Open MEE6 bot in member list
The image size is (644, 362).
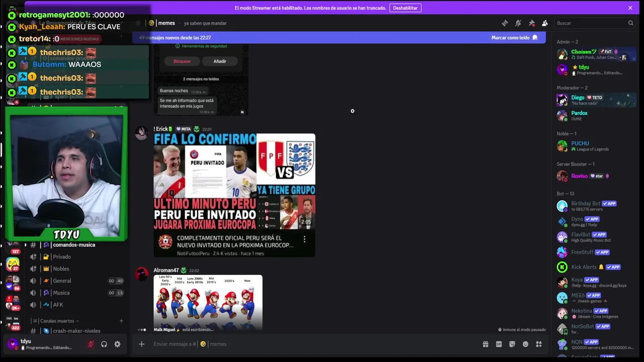[x=597, y=298]
